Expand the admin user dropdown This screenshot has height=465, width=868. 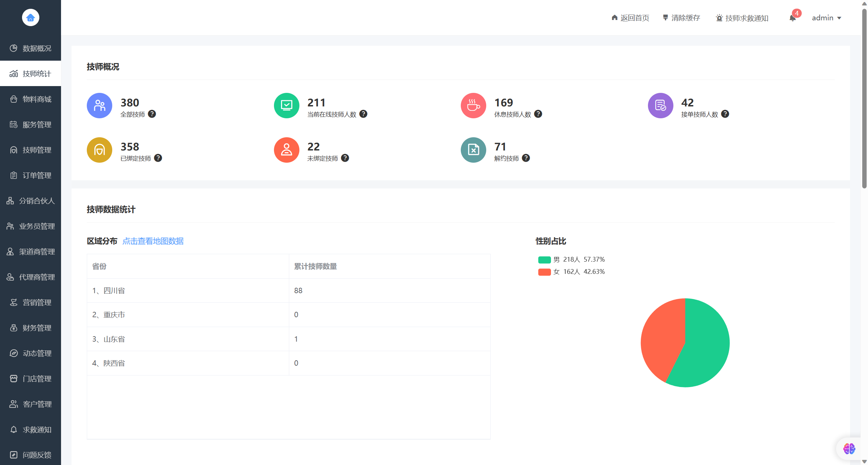pyautogui.click(x=827, y=18)
